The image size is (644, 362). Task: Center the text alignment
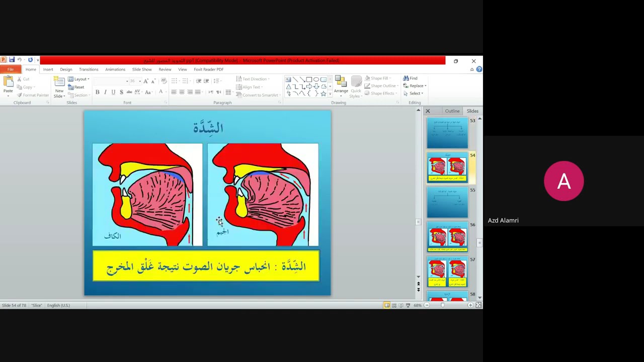[182, 92]
